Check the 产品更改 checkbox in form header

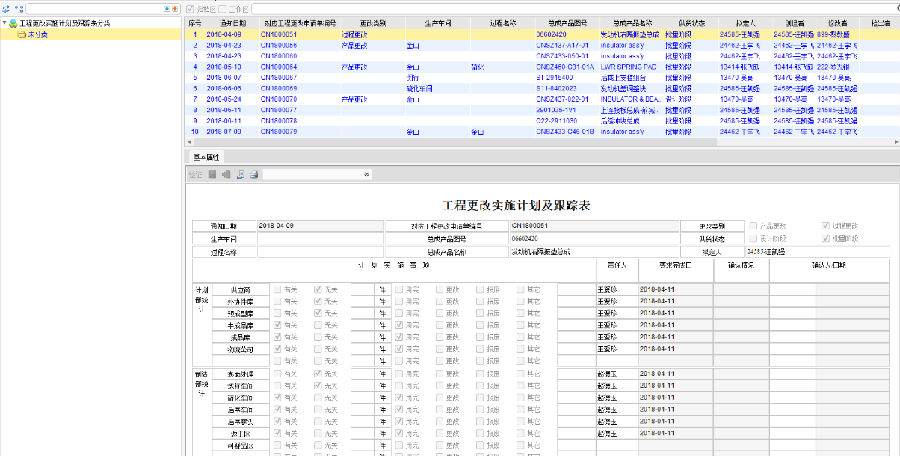pyautogui.click(x=753, y=226)
